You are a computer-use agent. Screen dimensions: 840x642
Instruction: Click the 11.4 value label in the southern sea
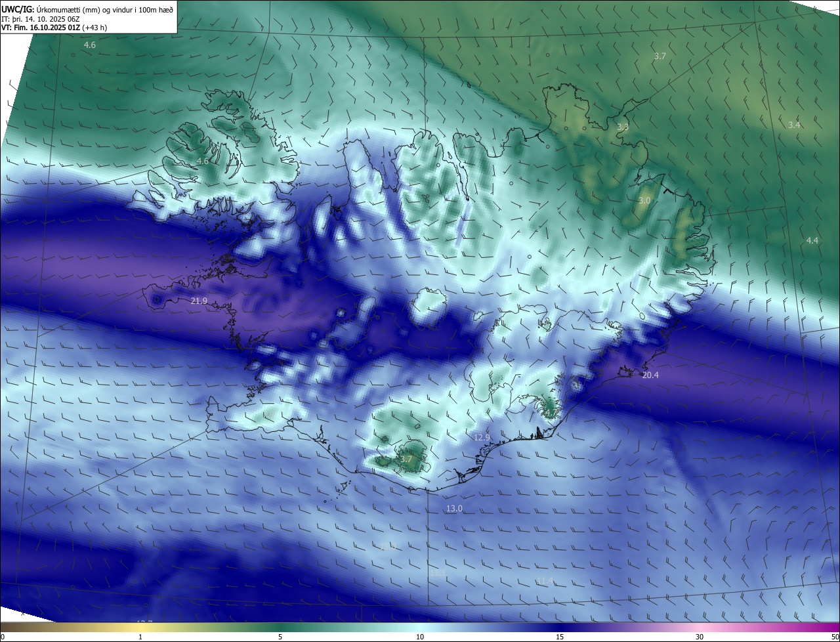tap(545, 580)
